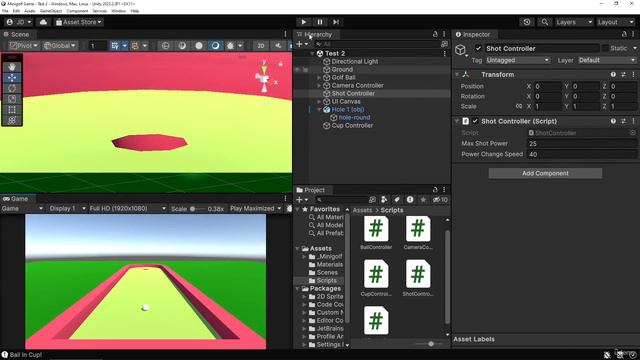The height and width of the screenshot is (360, 640).
Task: Open Shot Controller script help icon
Action: (613, 121)
